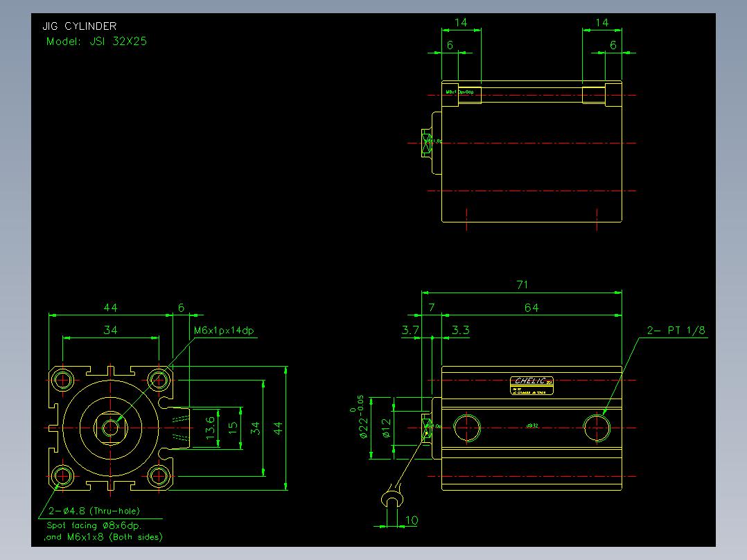Click the horizontal 34 hole-spacing dimension

[111, 331]
